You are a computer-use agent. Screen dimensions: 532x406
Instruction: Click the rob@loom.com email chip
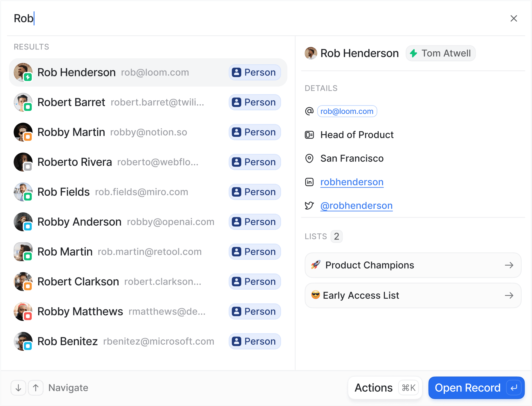(347, 111)
